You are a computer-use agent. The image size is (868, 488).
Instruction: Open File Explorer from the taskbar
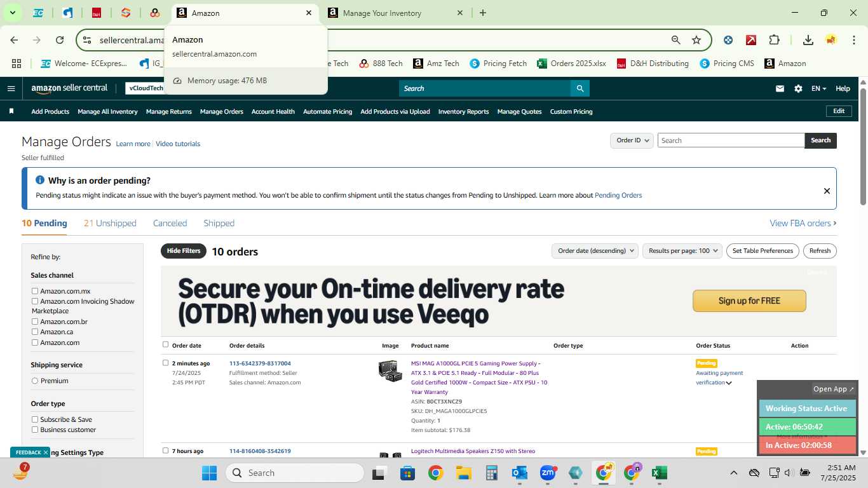pyautogui.click(x=463, y=473)
